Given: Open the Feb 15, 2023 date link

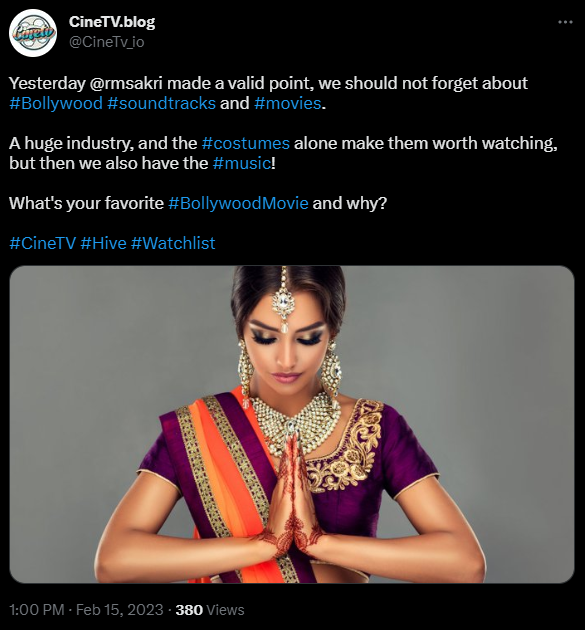Looking at the screenshot, I should point(119,610).
